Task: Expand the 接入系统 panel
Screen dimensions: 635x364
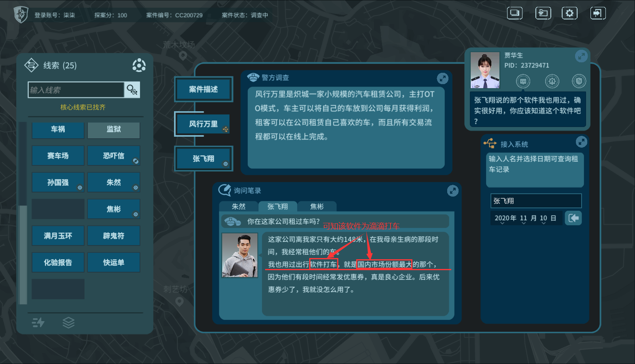Action: pos(581,142)
